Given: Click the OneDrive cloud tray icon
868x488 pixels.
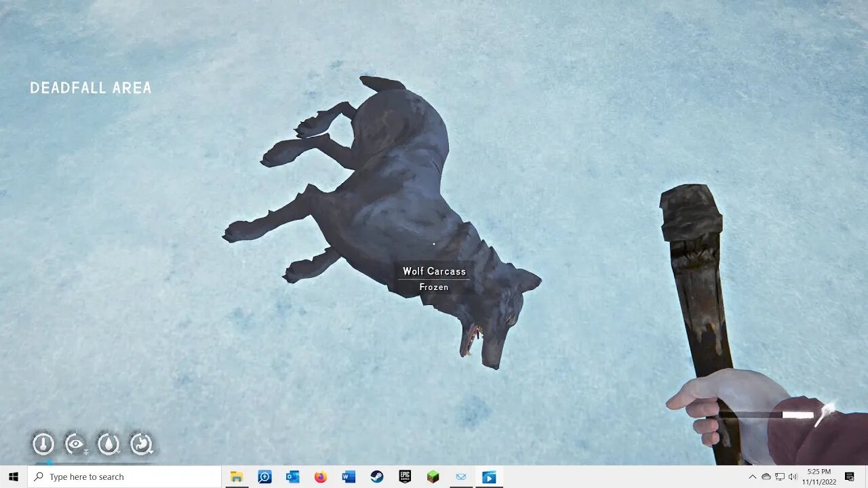Looking at the screenshot, I should point(766,476).
